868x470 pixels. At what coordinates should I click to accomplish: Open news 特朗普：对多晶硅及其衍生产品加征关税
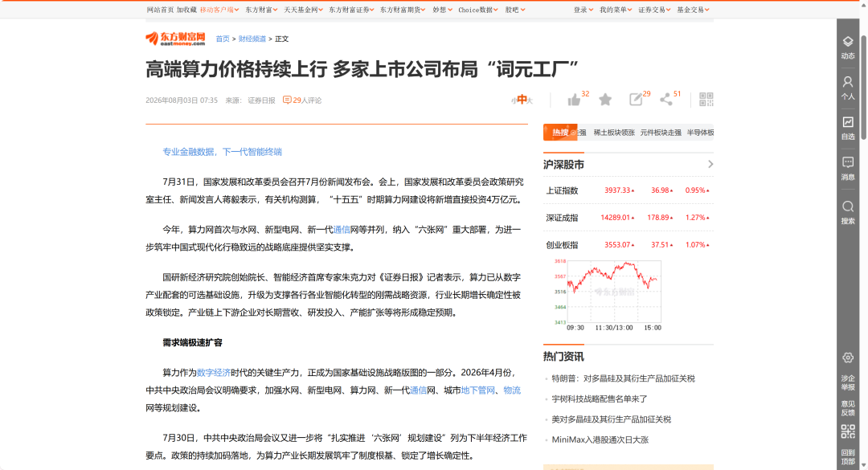(x=623, y=378)
